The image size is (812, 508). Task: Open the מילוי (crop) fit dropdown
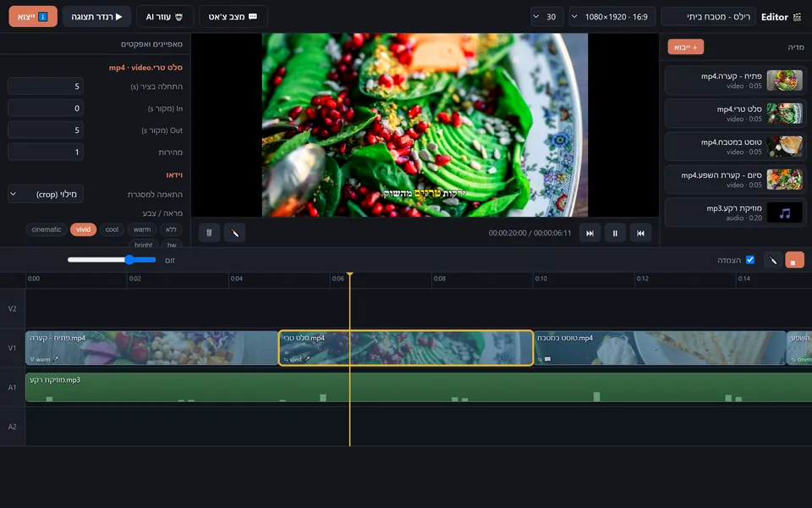point(46,195)
